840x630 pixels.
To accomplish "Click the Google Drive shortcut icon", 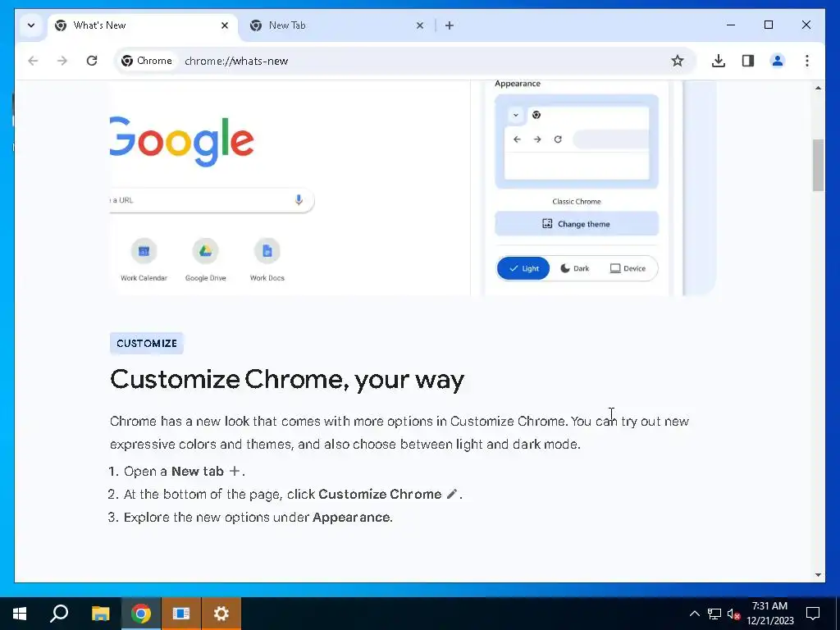I will click(x=206, y=251).
